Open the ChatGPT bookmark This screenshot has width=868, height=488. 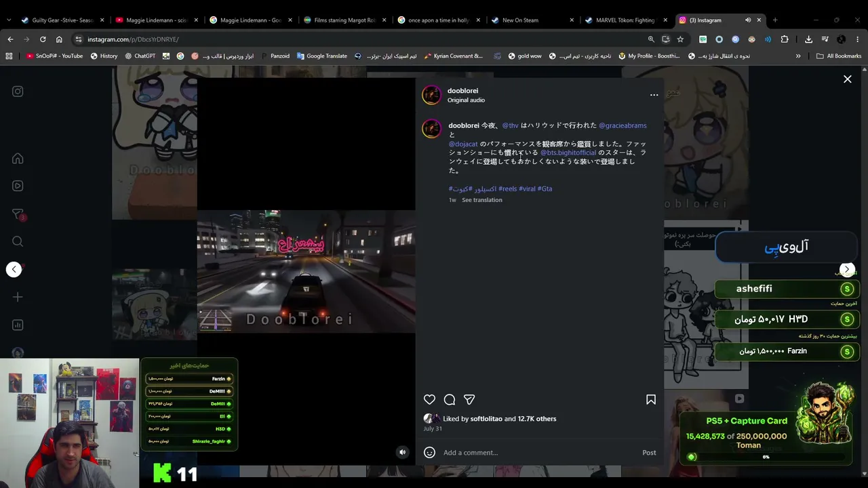(140, 56)
